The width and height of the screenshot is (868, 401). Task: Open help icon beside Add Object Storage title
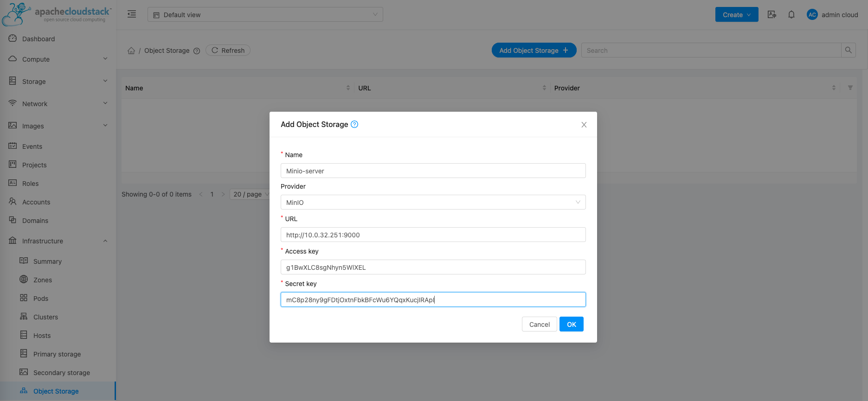coord(354,124)
